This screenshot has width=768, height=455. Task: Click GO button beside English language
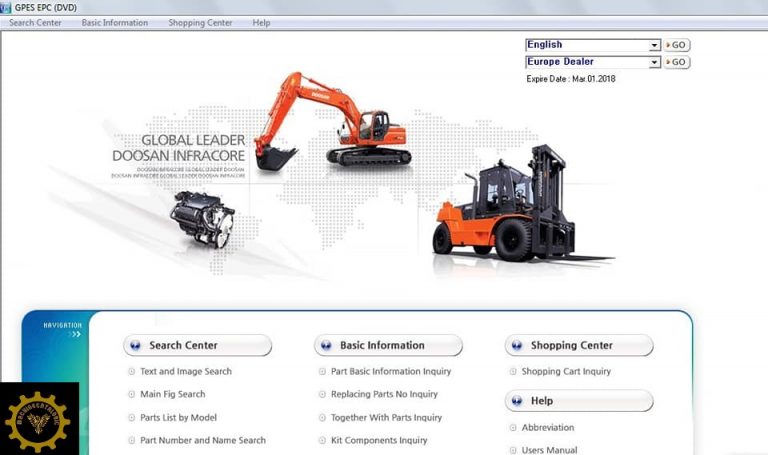(x=677, y=45)
